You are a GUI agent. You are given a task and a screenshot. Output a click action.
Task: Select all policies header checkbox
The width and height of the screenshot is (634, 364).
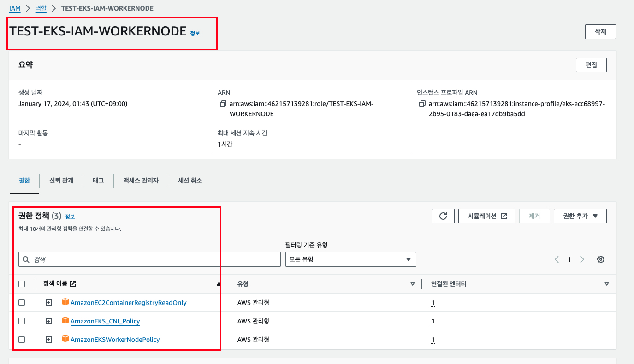tap(22, 284)
